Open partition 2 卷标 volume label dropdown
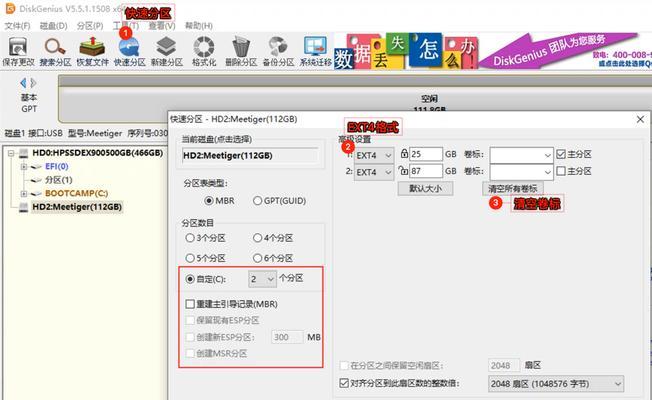The image size is (652, 400). (521, 172)
